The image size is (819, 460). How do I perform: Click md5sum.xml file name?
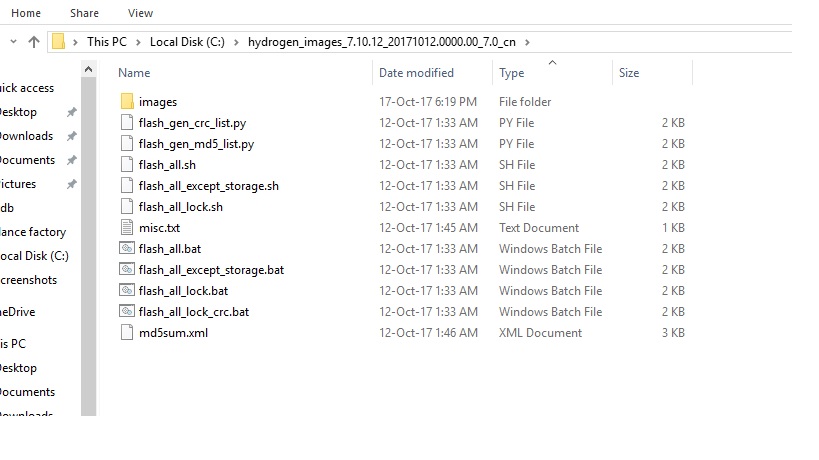(x=173, y=333)
